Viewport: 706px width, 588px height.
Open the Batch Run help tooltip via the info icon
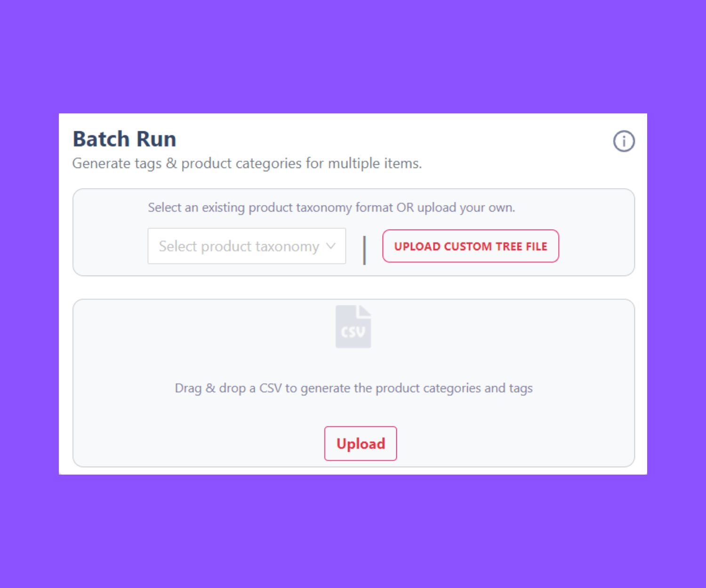coord(624,141)
